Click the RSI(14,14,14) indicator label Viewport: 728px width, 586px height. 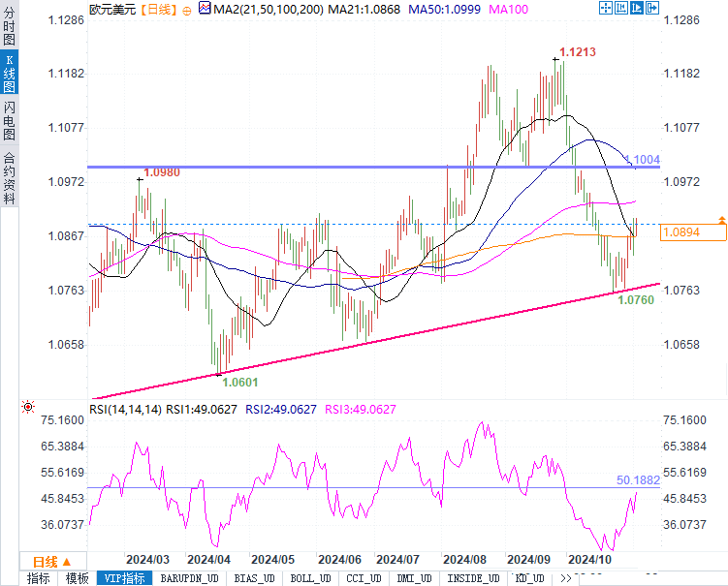pyautogui.click(x=125, y=409)
